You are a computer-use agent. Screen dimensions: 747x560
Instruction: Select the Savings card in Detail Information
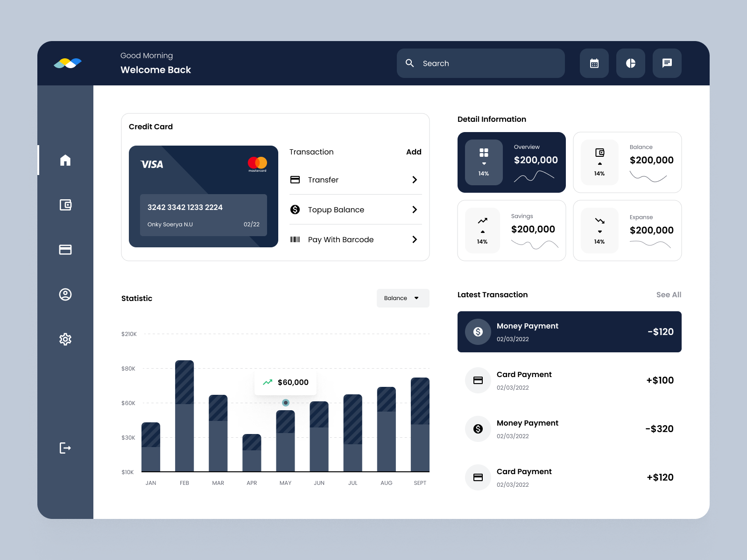coord(511,230)
